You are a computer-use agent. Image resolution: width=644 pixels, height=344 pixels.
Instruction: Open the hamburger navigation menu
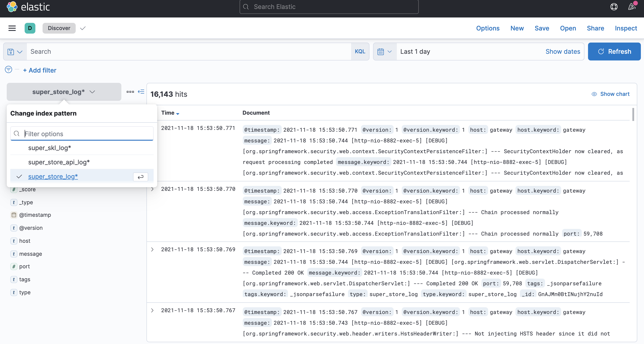(x=12, y=28)
